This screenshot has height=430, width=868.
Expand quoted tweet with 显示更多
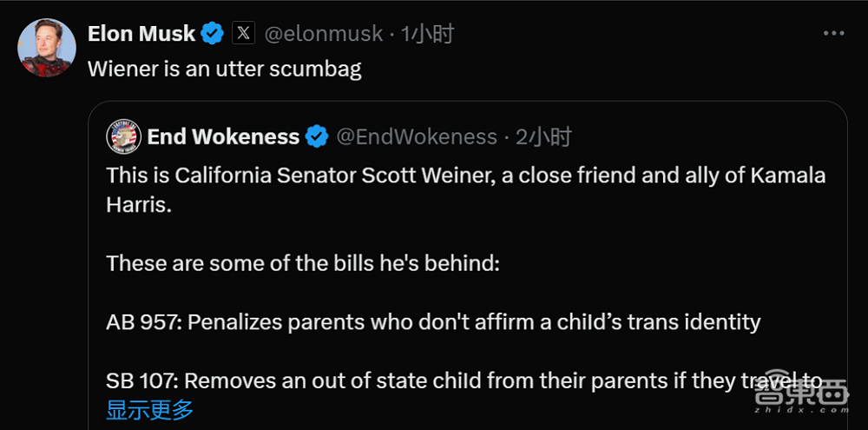(149, 409)
